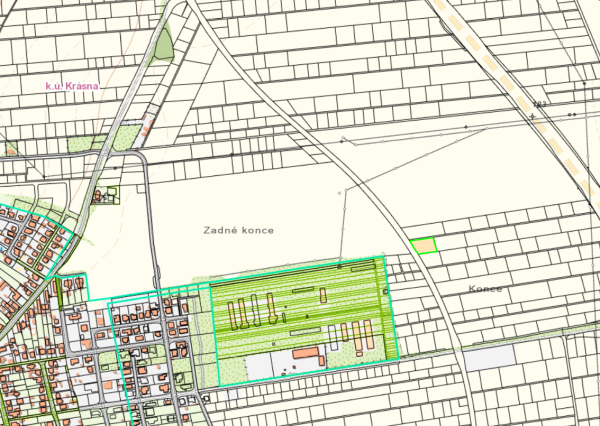Select the "Zadné konce" locality label
Screen dimensions: 600x426
point(238,230)
